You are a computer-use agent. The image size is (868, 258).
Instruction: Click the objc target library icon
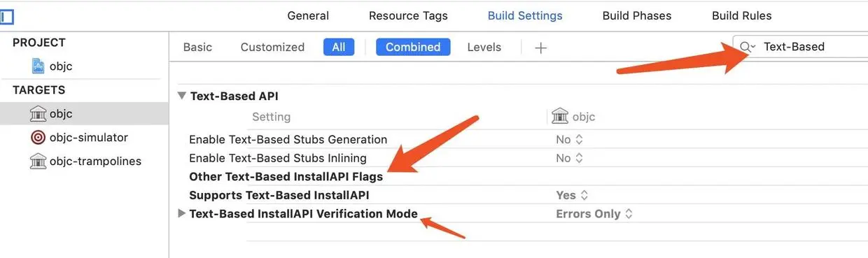click(x=38, y=114)
